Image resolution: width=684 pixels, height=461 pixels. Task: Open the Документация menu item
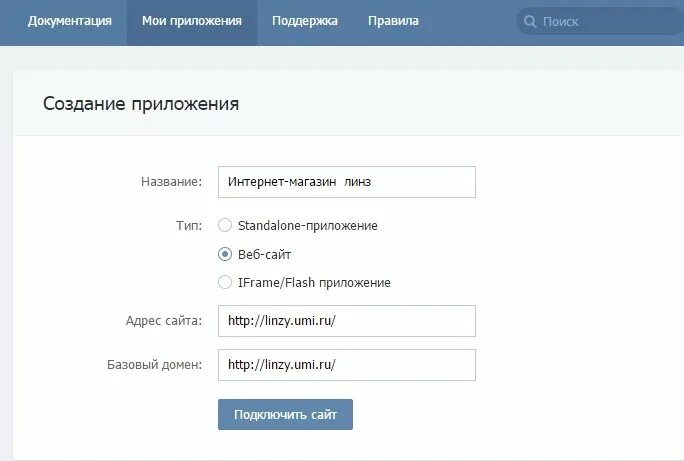[70, 21]
